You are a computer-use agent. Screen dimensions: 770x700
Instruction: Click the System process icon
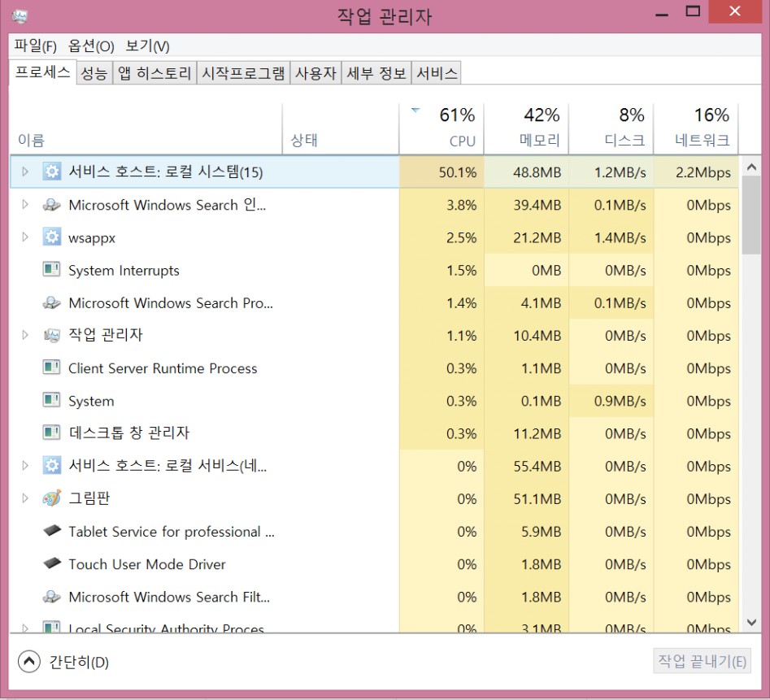(x=51, y=401)
